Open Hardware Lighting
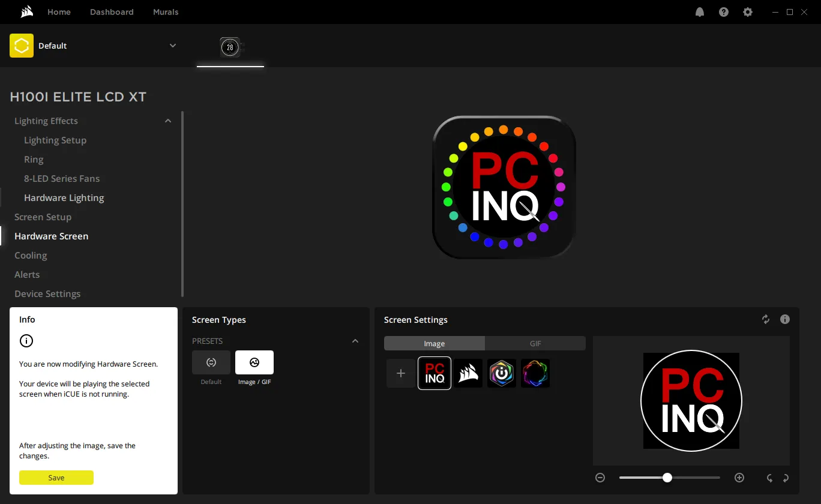 64,197
